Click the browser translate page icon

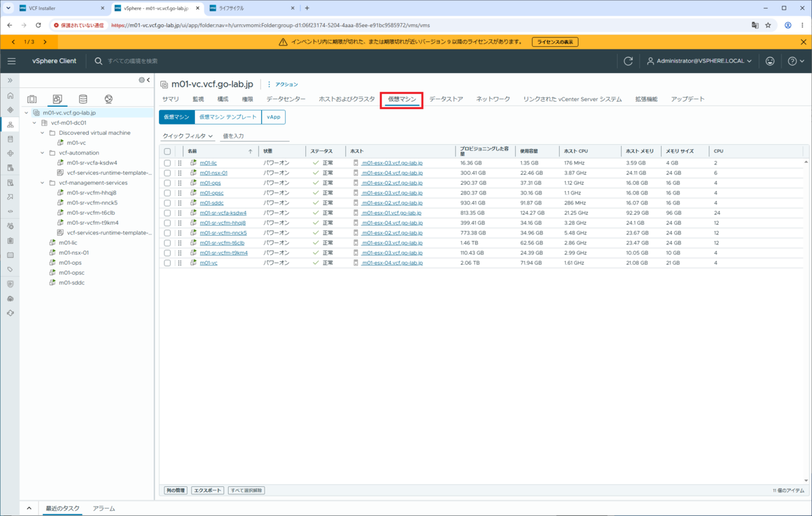pos(754,25)
